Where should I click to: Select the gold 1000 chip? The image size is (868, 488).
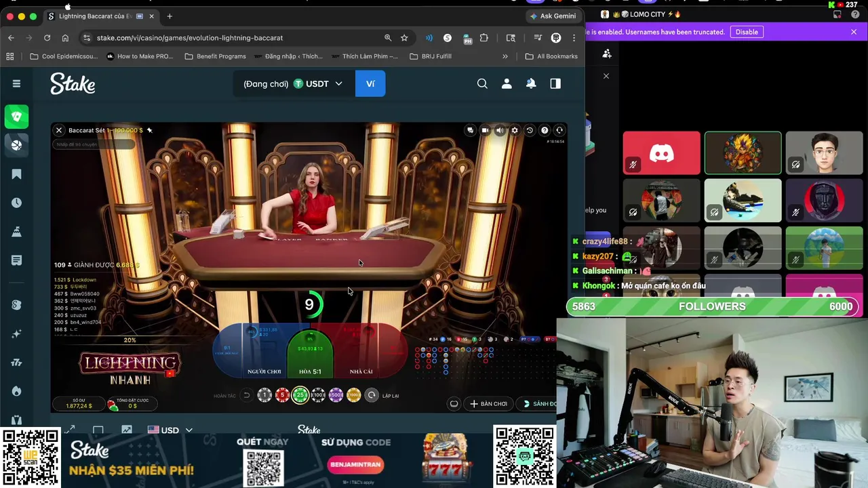coord(353,395)
